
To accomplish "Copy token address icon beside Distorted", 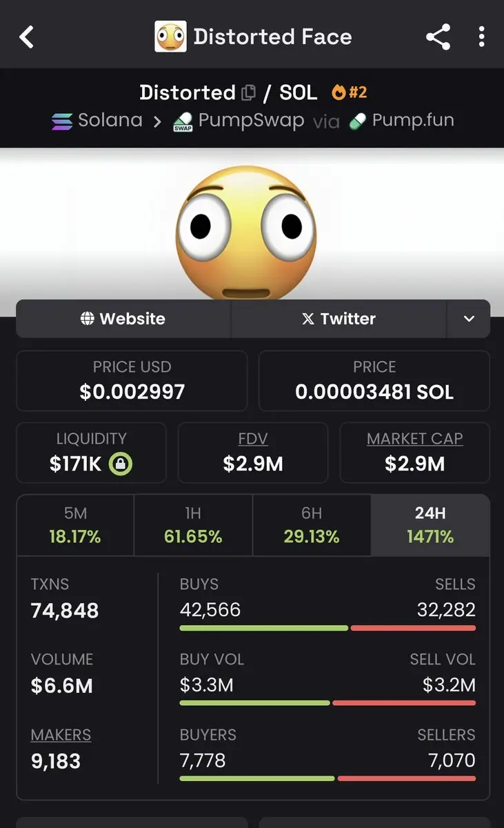I will [248, 92].
